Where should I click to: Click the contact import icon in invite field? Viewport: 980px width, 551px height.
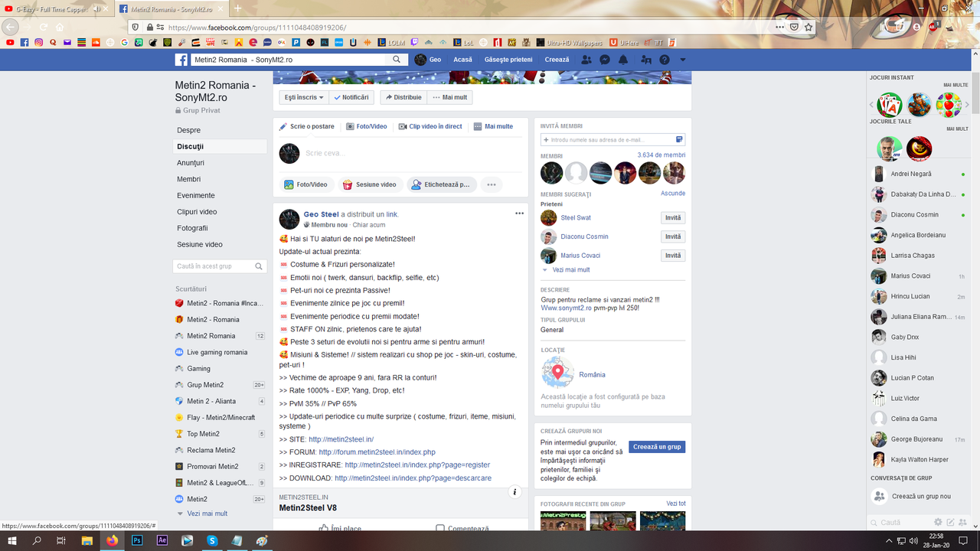tap(679, 139)
